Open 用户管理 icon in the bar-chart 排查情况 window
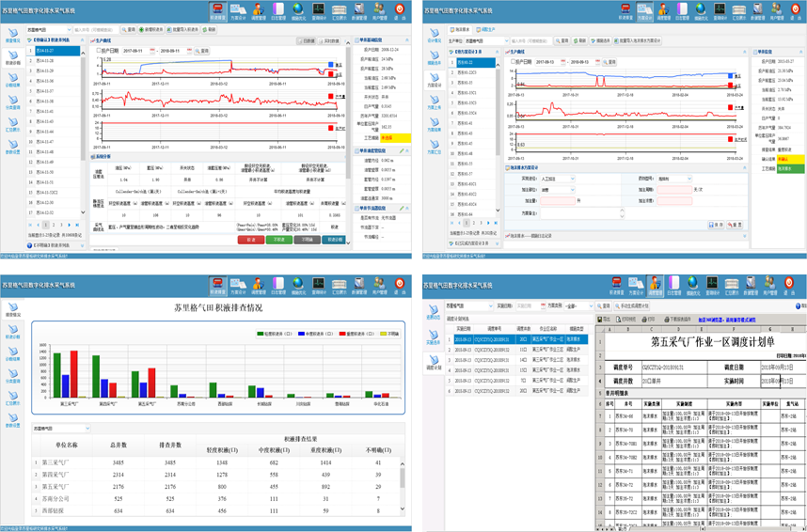Screen dimensions: 807x532 pyautogui.click(x=380, y=284)
